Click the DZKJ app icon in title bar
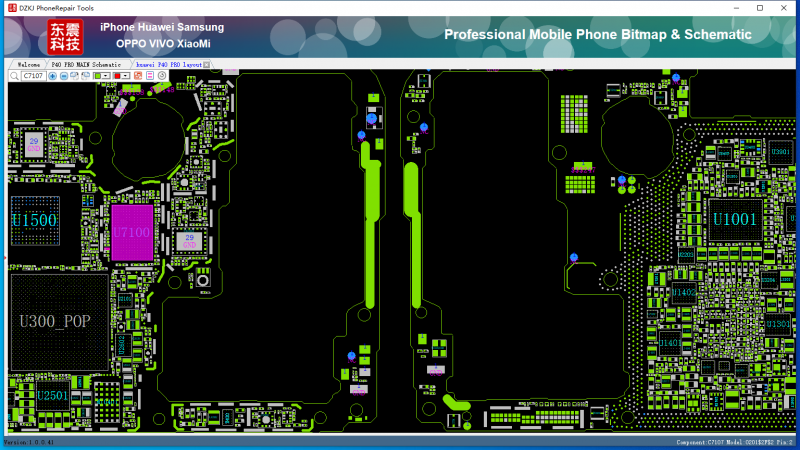The height and width of the screenshot is (450, 800). coord(12,8)
